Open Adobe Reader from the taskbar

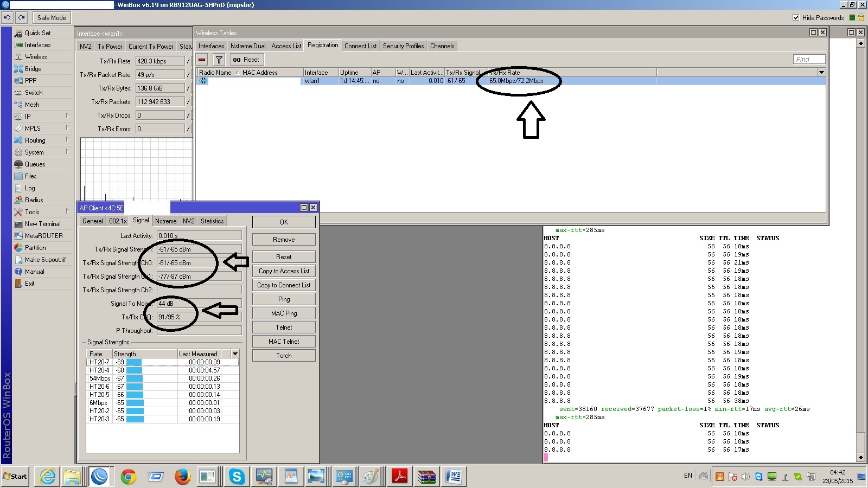click(400, 477)
